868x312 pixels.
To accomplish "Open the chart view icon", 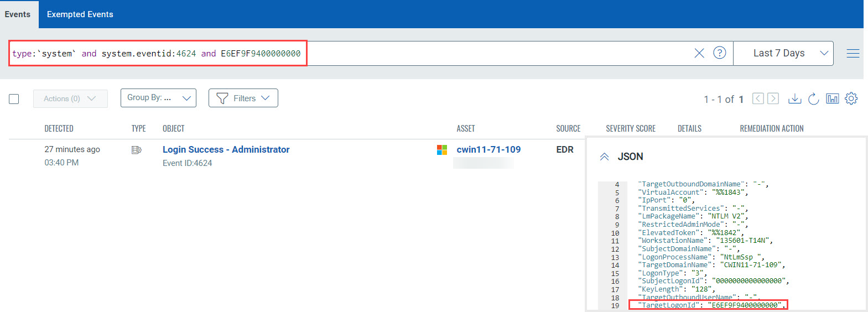I will click(832, 98).
